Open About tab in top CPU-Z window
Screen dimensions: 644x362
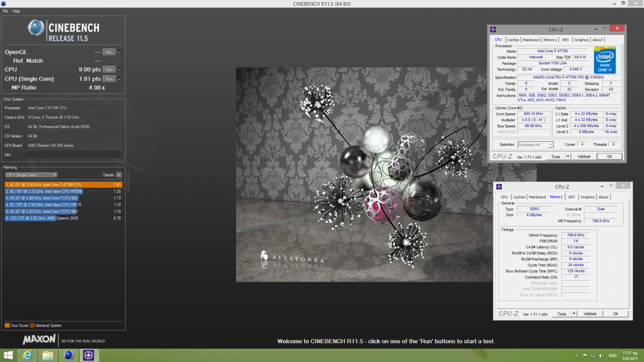pos(597,40)
